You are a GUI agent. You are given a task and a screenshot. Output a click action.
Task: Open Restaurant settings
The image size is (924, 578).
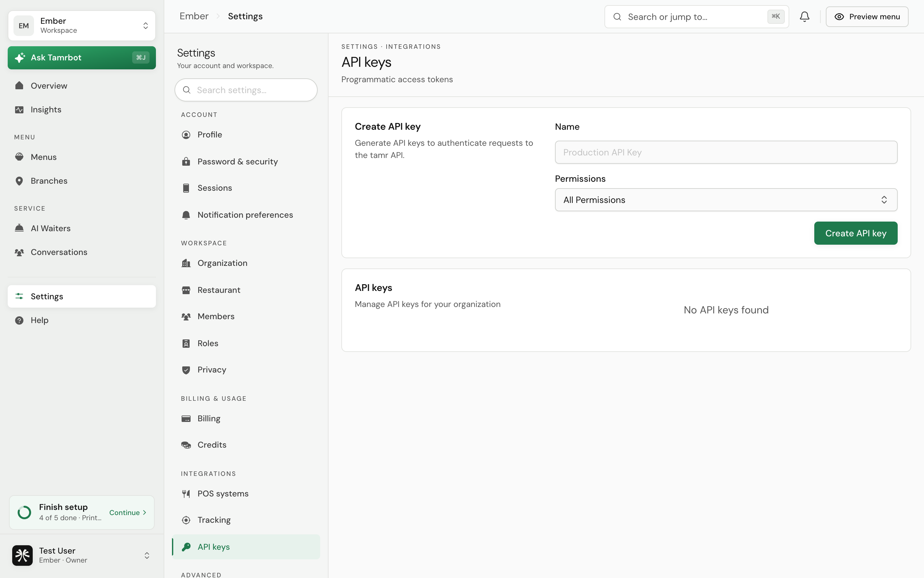[x=246, y=290]
